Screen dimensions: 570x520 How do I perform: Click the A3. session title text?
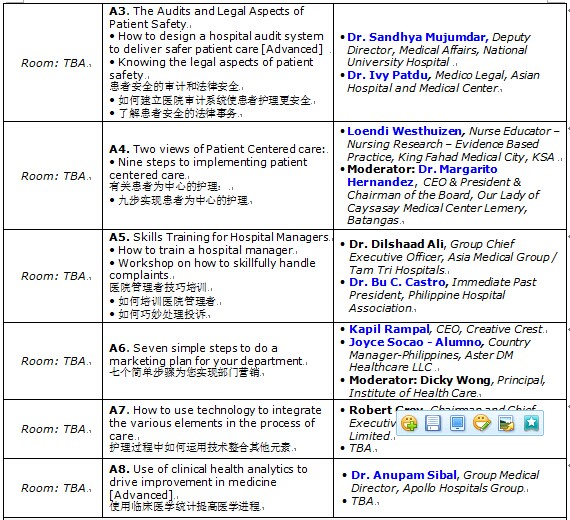(x=206, y=17)
